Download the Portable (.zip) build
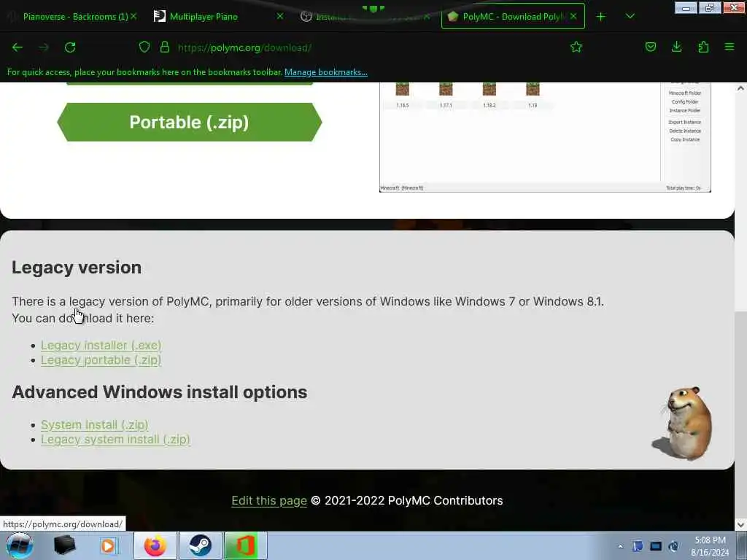Screen dimensions: 747x560 190,122
